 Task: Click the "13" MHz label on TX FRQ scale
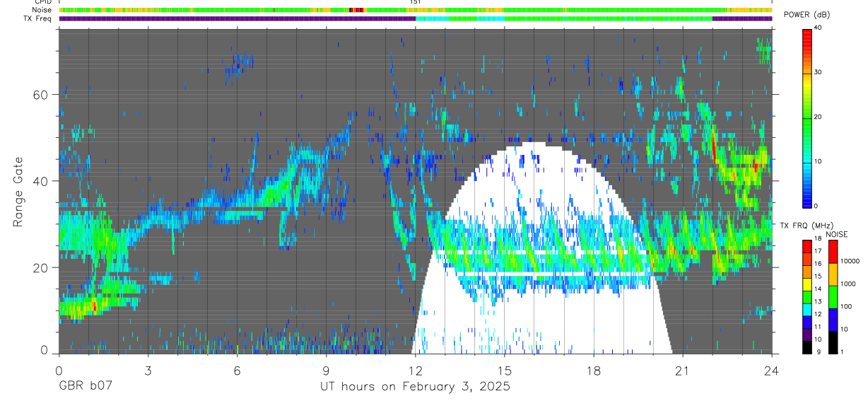point(819,302)
